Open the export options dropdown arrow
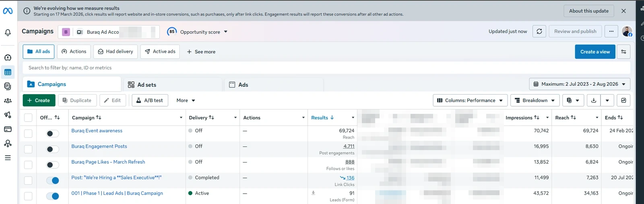 click(x=607, y=100)
